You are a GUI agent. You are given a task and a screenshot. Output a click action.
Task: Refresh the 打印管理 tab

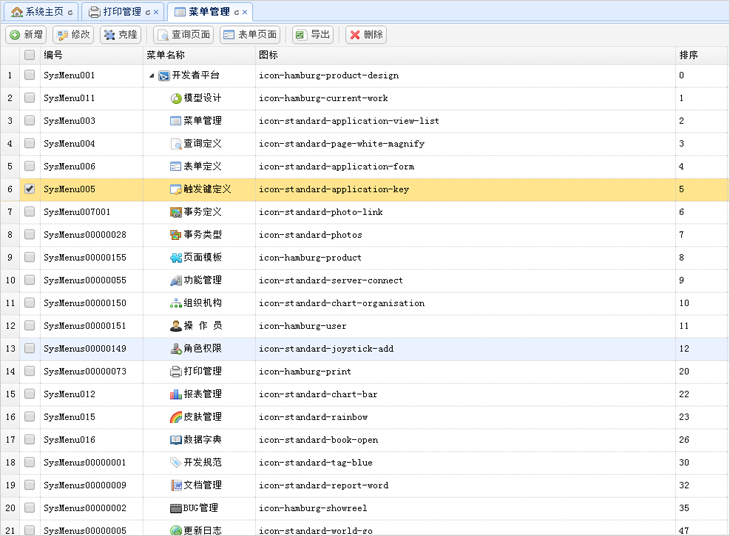click(x=148, y=13)
